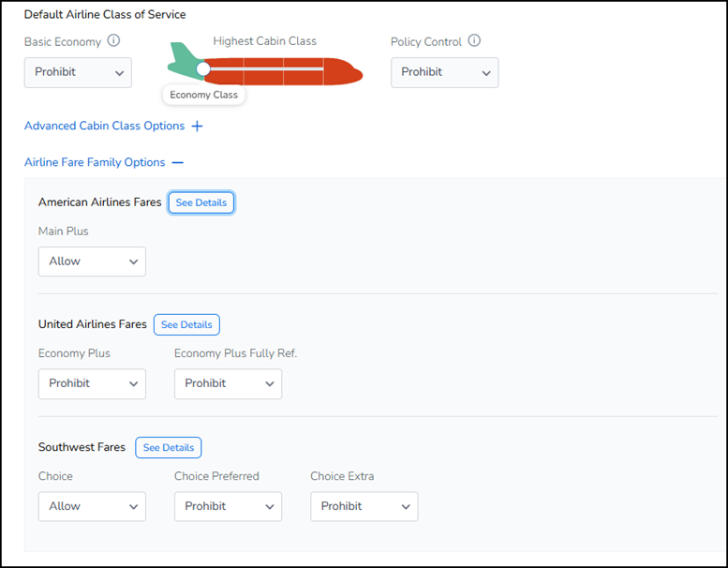Show Southwest Fares details
Image resolution: width=728 pixels, height=568 pixels.
(169, 448)
